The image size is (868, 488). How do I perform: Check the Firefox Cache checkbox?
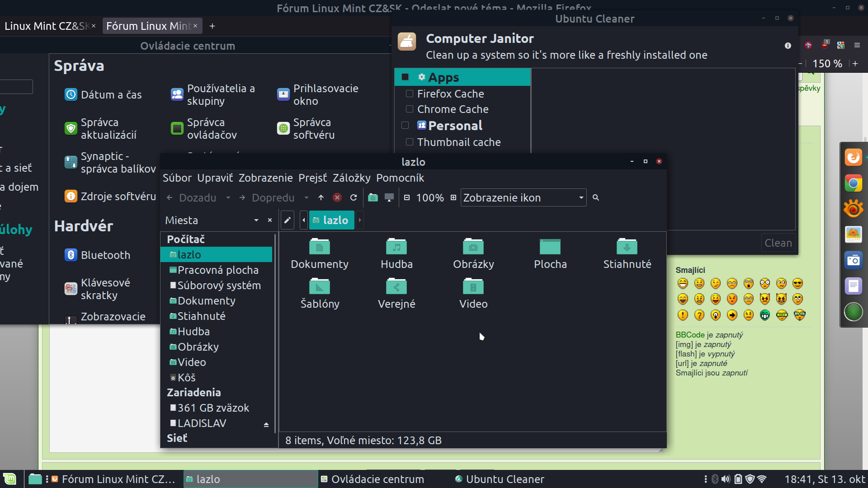click(x=410, y=94)
